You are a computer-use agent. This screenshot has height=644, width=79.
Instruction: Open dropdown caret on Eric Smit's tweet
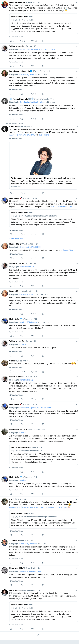pos(77,127)
